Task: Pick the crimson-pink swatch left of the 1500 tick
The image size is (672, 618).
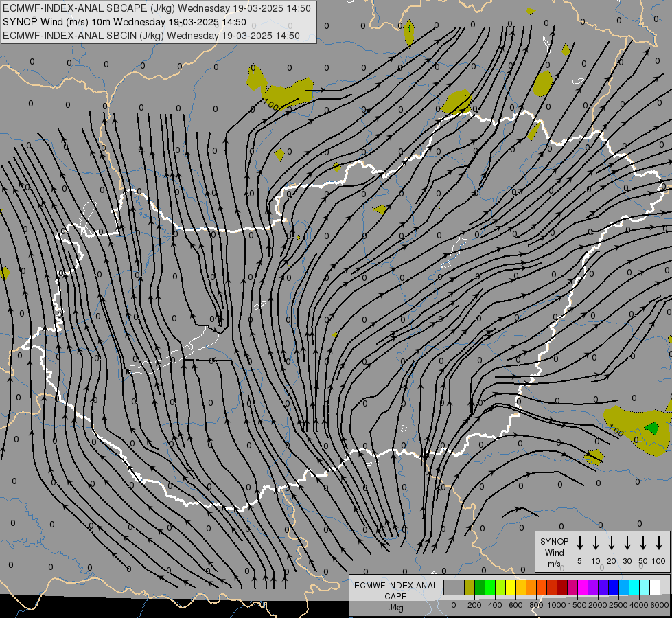Action: tap(572, 587)
